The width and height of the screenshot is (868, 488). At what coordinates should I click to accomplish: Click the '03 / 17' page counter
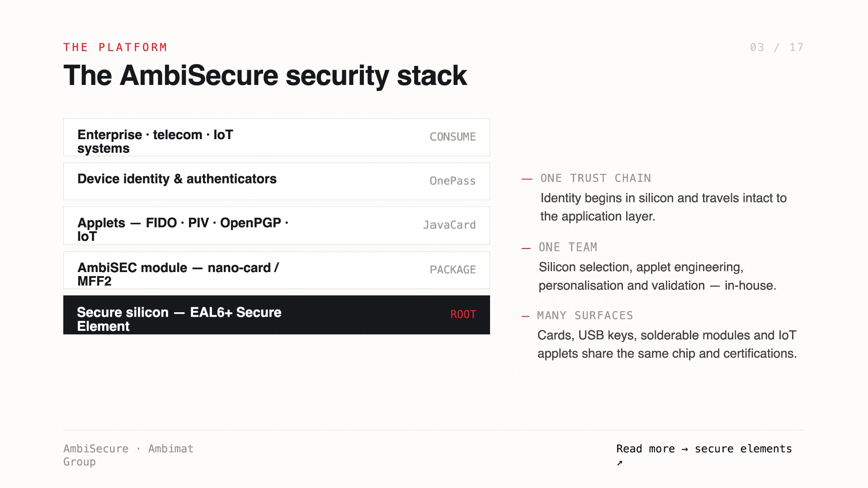pyautogui.click(x=777, y=47)
